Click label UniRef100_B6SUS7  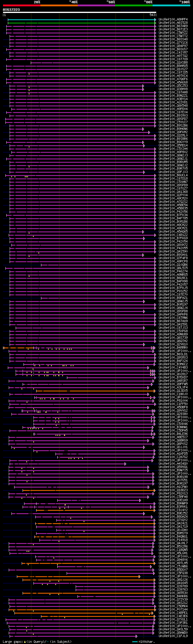pyautogui.click(x=173, y=49)
